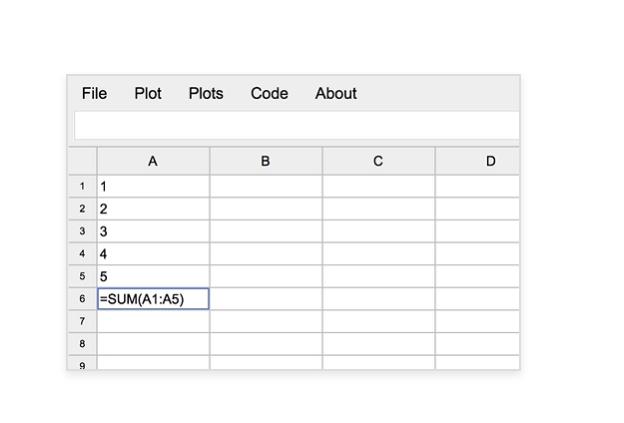Select the row 1 header
This screenshot has width=624, height=423.
82,186
